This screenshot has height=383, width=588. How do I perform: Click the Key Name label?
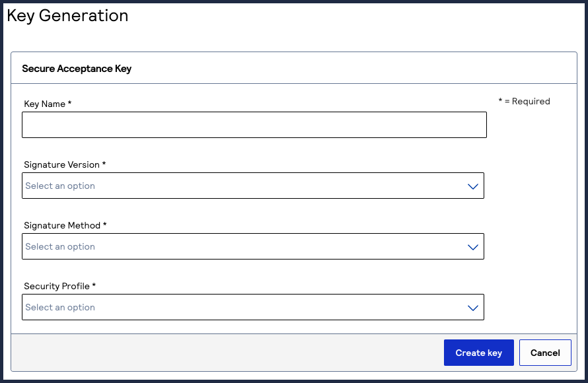tap(48, 104)
